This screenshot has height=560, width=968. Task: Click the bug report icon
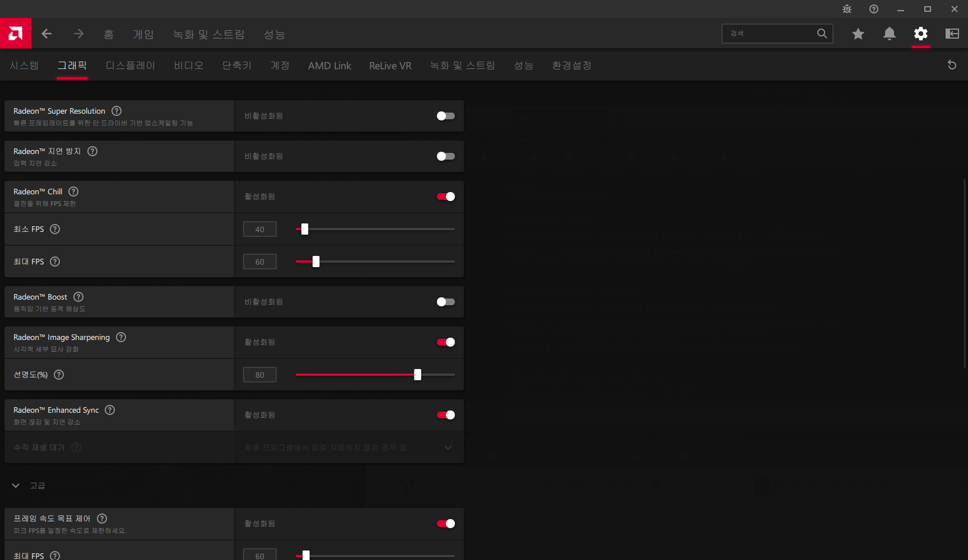(x=847, y=9)
